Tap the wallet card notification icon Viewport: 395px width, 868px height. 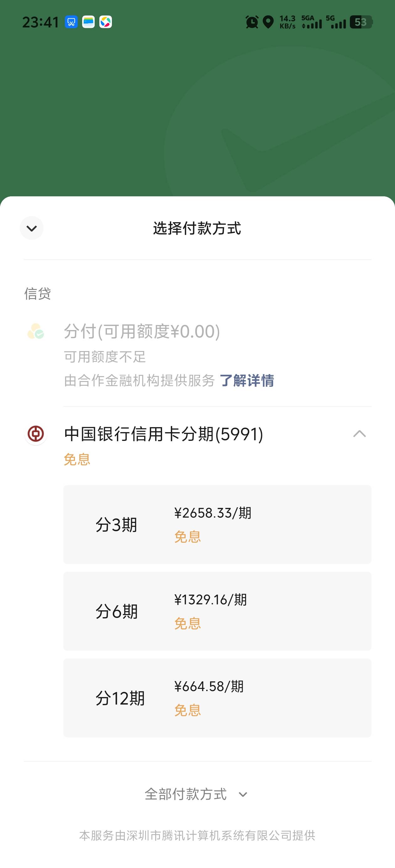88,22
